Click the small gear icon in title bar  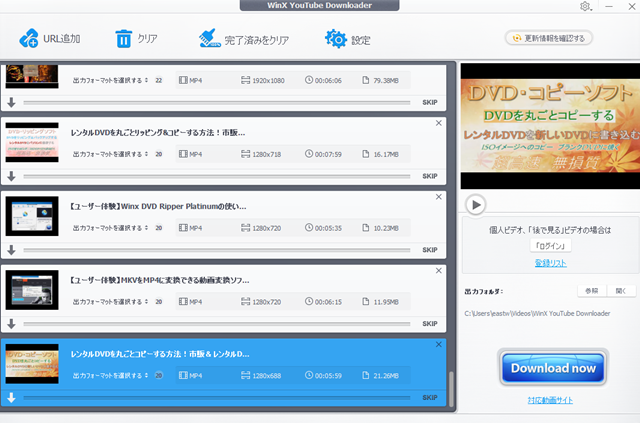(585, 7)
